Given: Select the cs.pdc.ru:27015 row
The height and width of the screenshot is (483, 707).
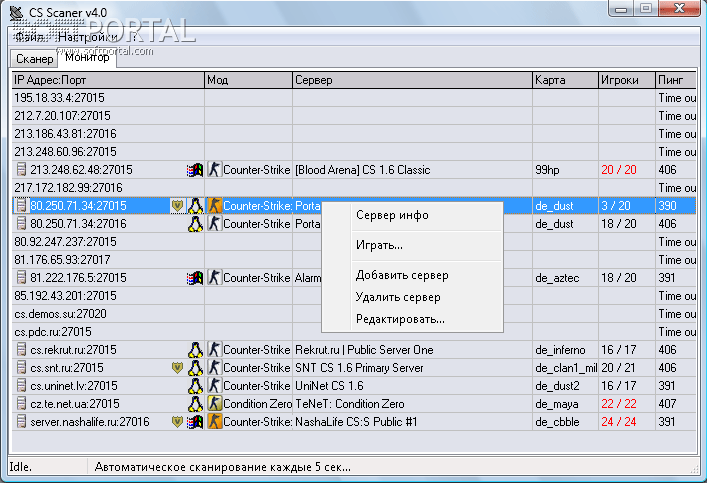Looking at the screenshot, I should tap(354, 332).
